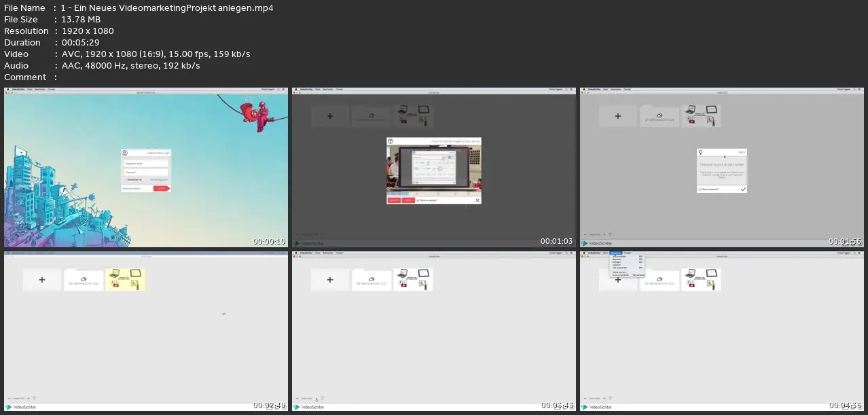Click the help question mark icon
Image resolution: width=868 pixels, height=415 pixels.
(x=390, y=141)
